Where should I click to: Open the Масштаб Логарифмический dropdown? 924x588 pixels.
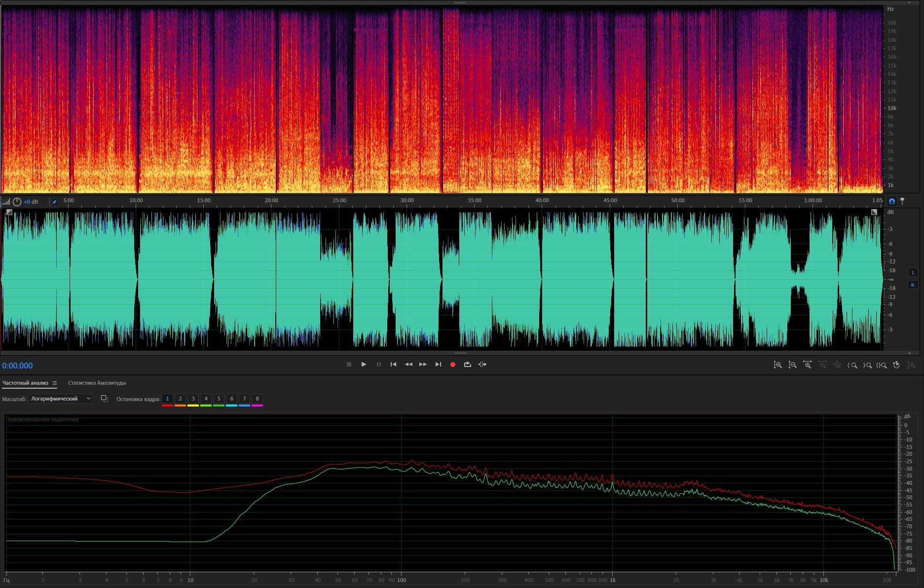point(60,399)
